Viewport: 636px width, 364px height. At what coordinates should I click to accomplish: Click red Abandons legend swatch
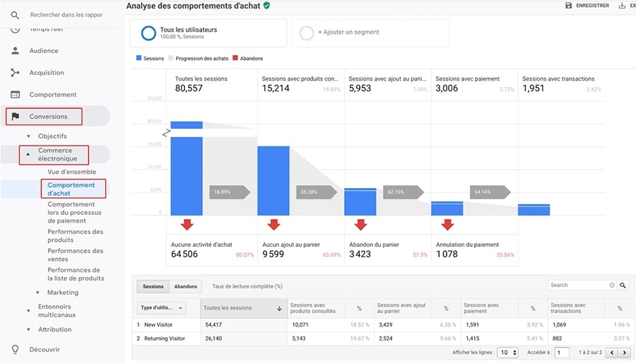click(x=235, y=58)
